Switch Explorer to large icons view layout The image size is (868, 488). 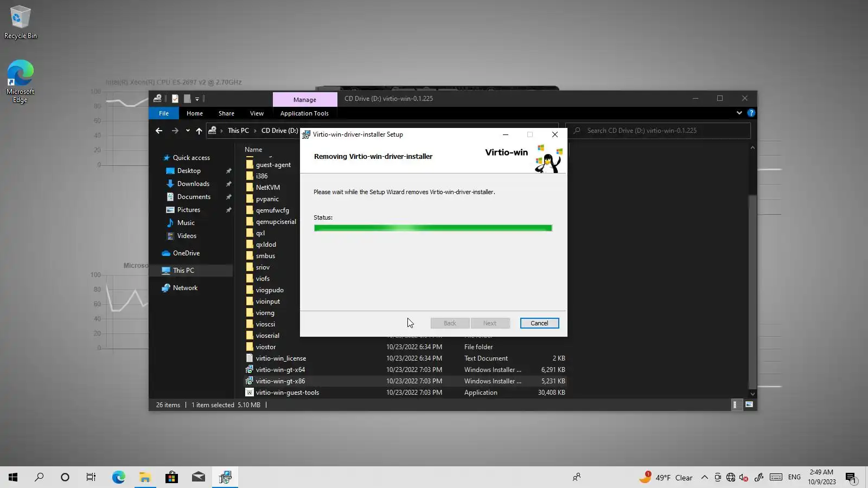pos(749,404)
